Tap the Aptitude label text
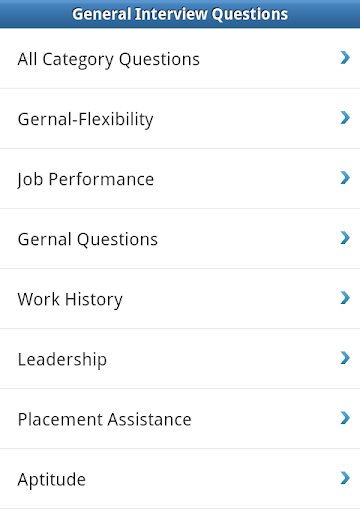 pyautogui.click(x=52, y=480)
